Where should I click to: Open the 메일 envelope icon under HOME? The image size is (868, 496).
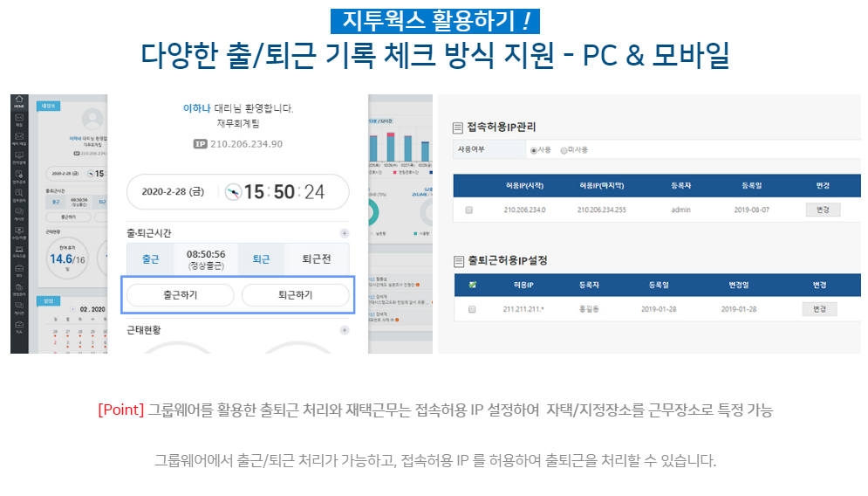click(x=19, y=120)
